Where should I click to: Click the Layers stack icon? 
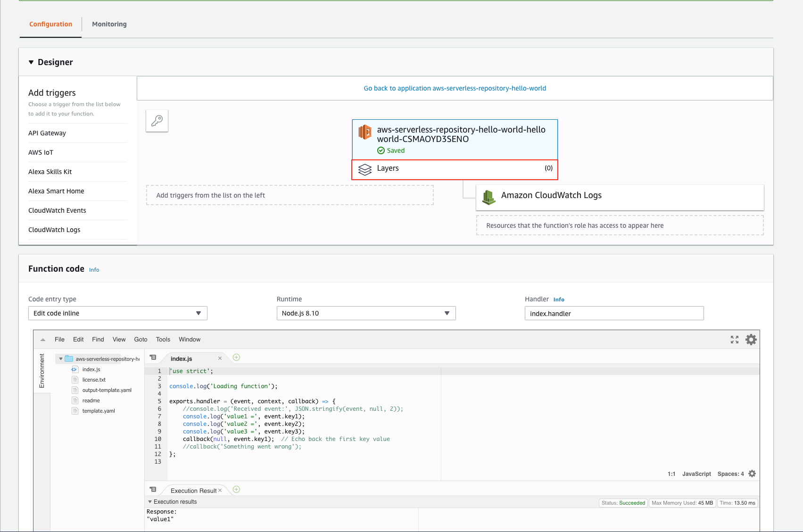pyautogui.click(x=365, y=169)
